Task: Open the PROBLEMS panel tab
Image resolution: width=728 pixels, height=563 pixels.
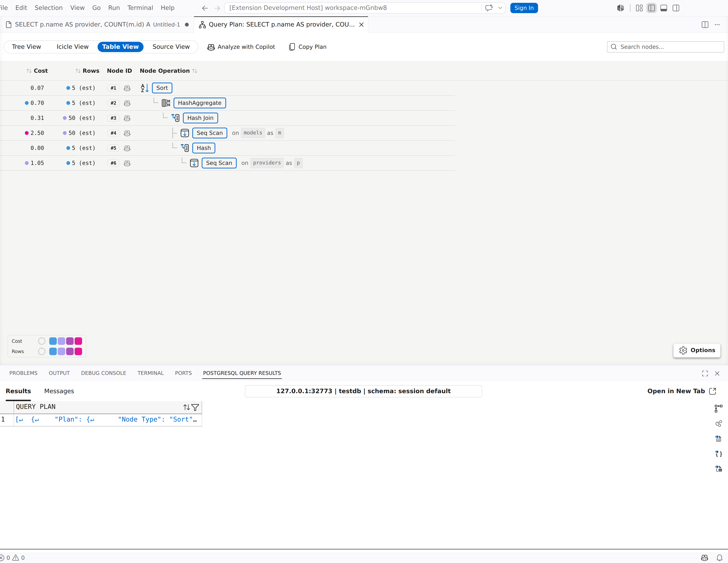Action: (x=23, y=373)
